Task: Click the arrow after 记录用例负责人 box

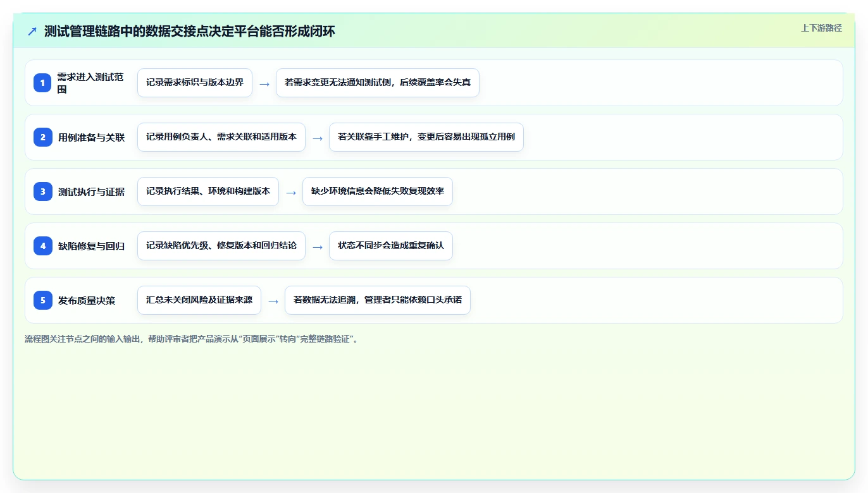Action: coord(318,138)
